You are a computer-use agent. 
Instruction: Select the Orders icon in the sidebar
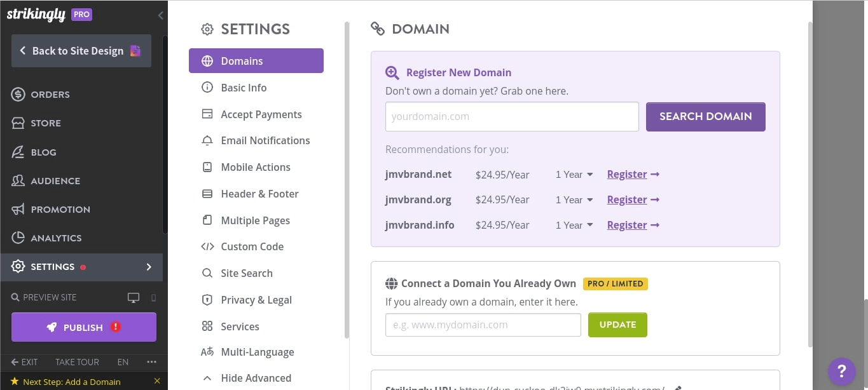pyautogui.click(x=18, y=94)
